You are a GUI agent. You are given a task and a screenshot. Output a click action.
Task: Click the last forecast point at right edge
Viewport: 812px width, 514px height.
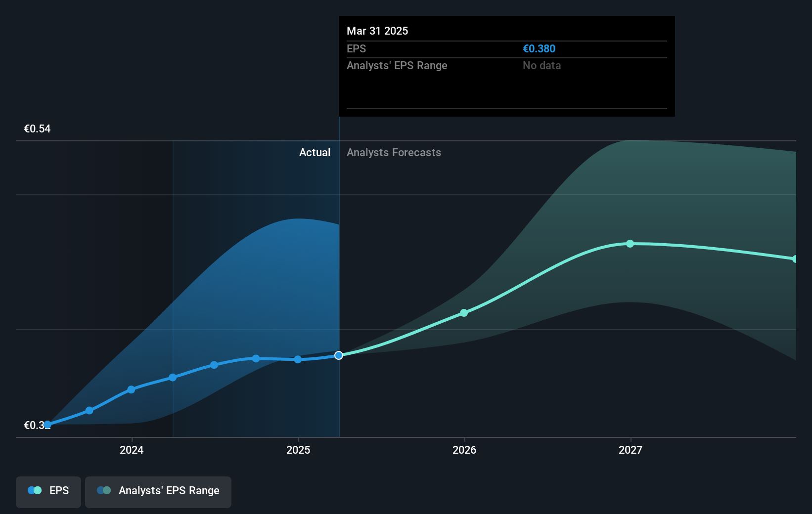coord(795,259)
